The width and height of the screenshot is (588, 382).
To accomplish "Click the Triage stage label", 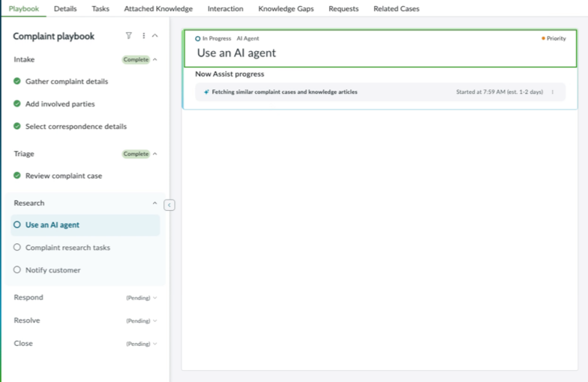I will tap(24, 154).
